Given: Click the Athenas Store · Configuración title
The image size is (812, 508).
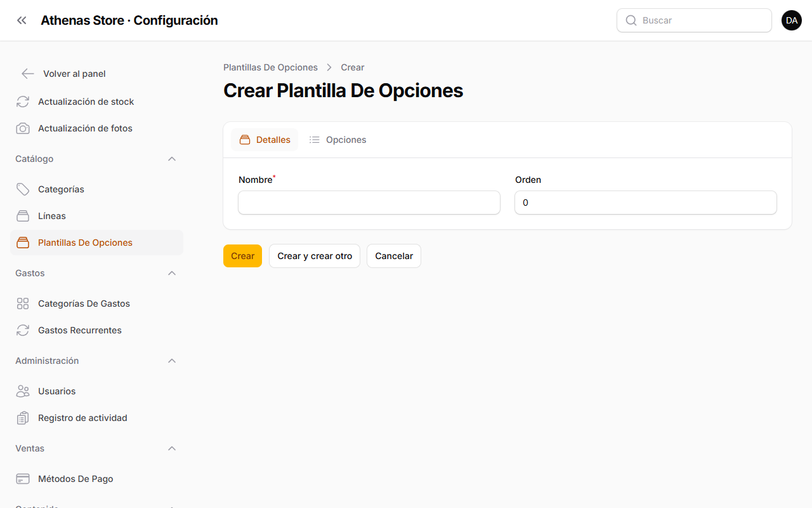Looking at the screenshot, I should click(x=129, y=20).
